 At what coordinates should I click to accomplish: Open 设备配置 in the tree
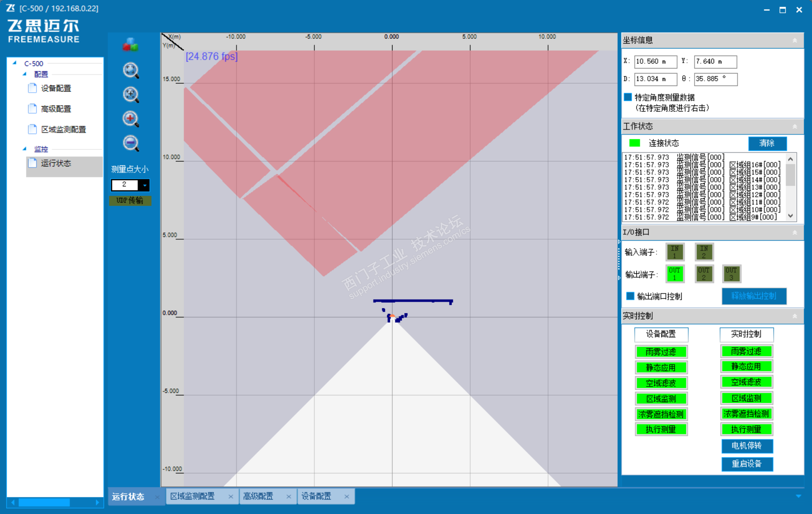click(56, 88)
